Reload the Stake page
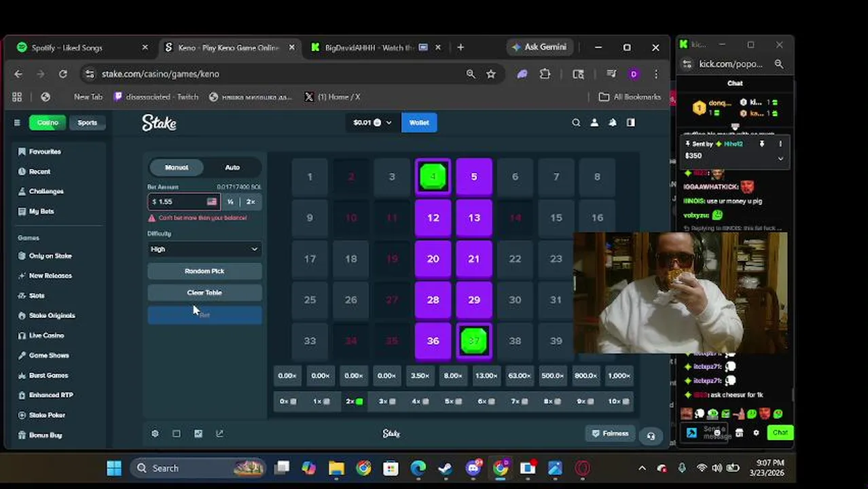The image size is (868, 489). (63, 74)
